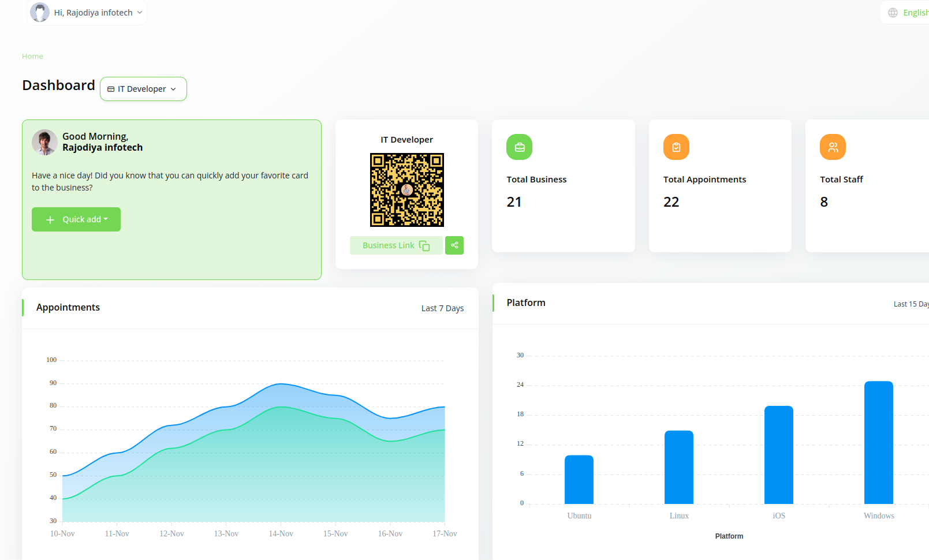
Task: Select the English language option
Action: point(915,13)
